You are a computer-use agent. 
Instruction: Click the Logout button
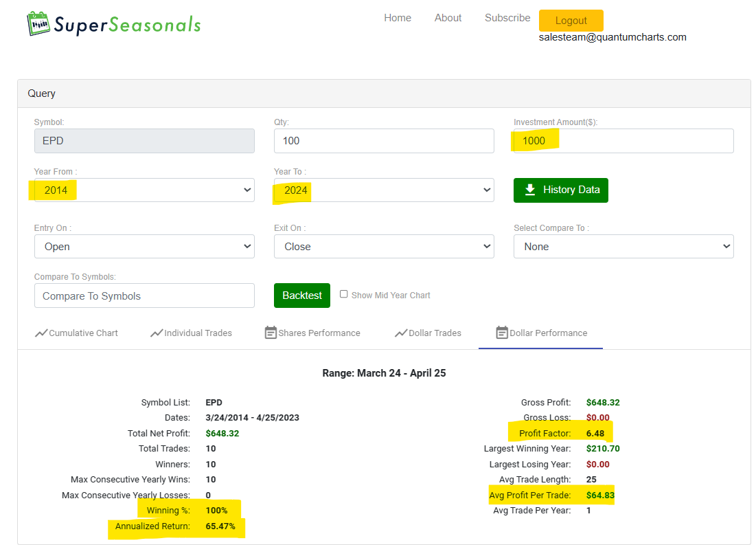pos(571,21)
